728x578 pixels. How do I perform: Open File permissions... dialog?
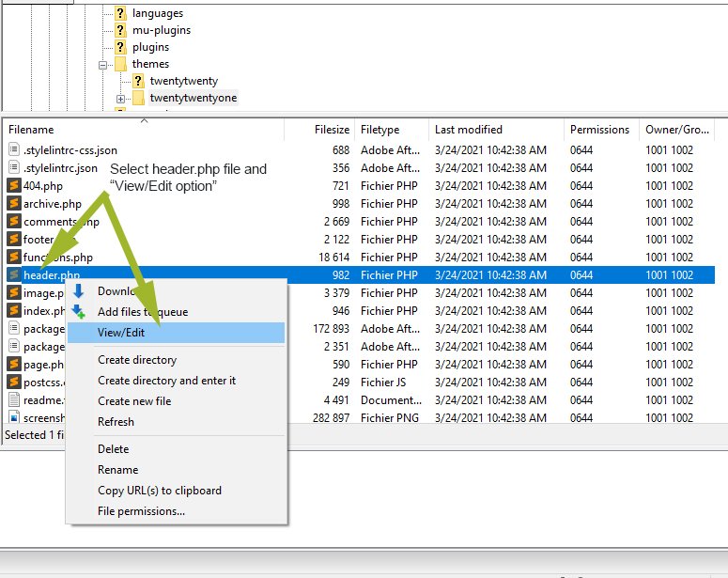[141, 511]
